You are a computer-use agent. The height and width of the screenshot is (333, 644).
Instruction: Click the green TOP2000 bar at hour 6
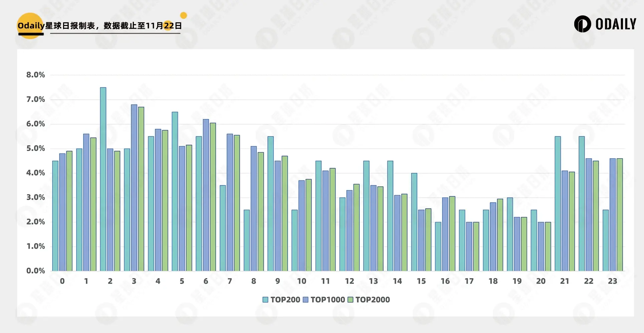pyautogui.click(x=213, y=197)
